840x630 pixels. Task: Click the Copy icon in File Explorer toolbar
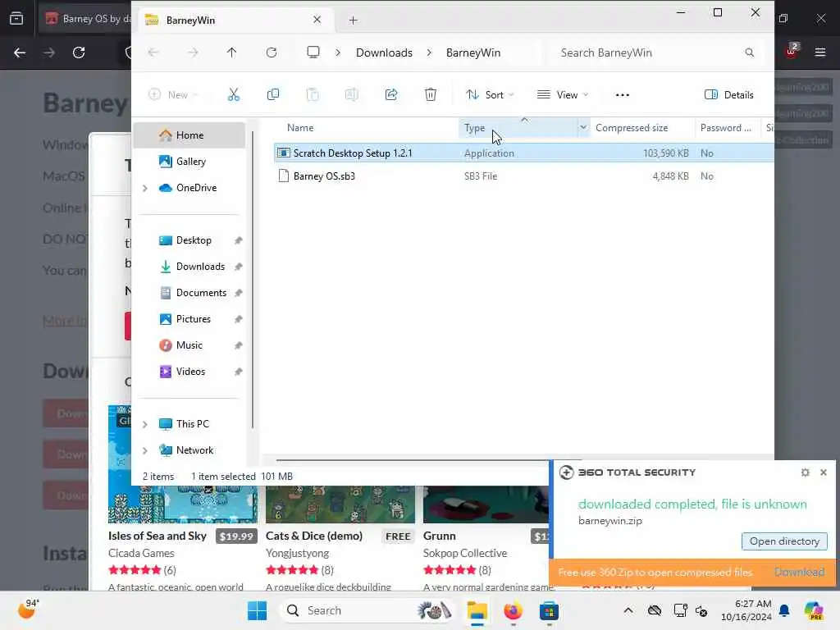[272, 95]
